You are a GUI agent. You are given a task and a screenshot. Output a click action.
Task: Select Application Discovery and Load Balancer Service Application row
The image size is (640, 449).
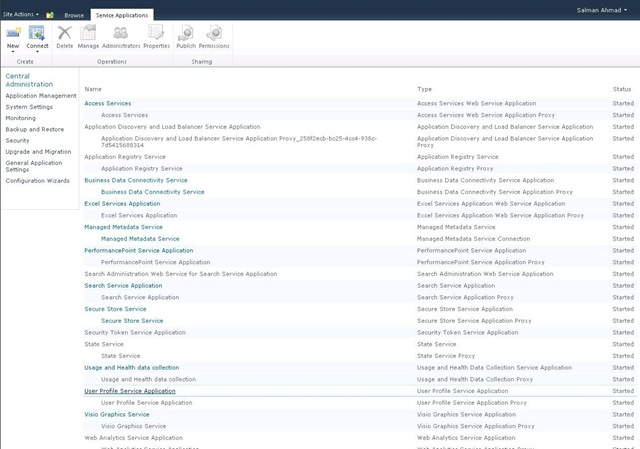360,127
